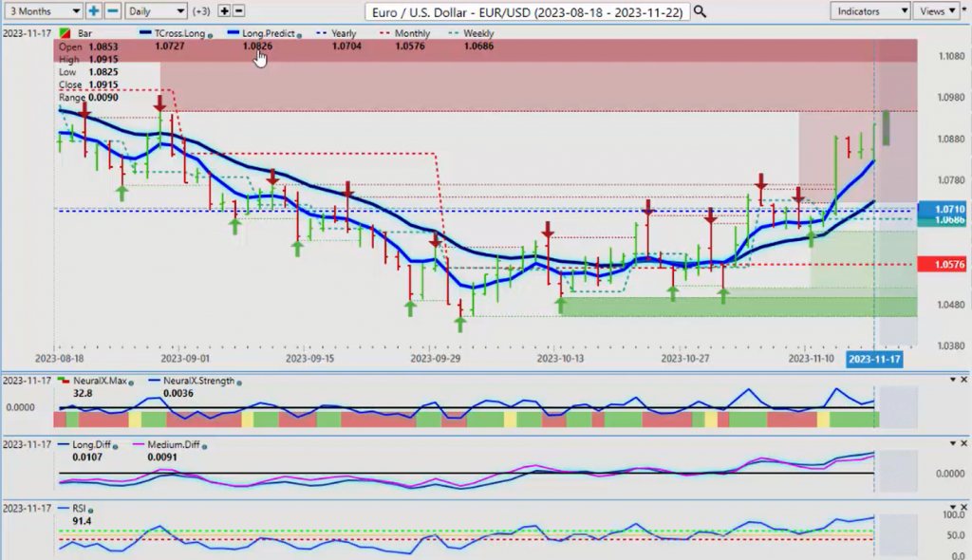The image size is (972, 560).
Task: Click the blue minus zoom-out time range button
Action: tap(112, 10)
